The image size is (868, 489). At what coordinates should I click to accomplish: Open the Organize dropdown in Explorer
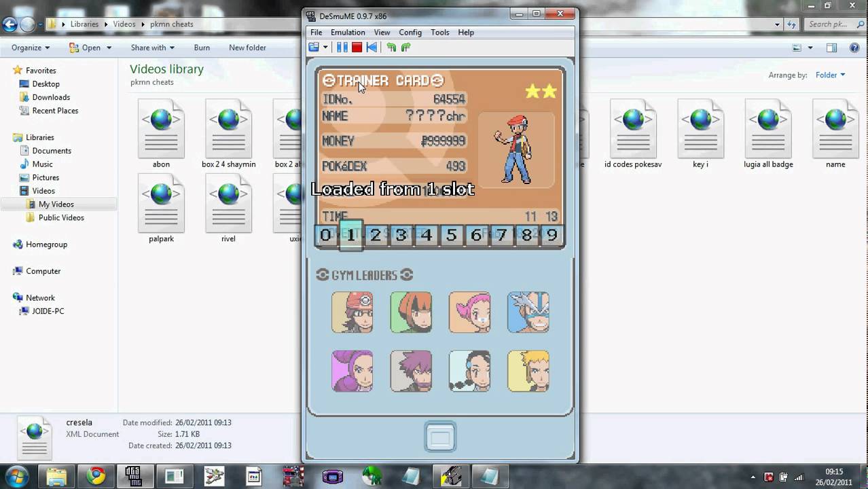pos(31,48)
